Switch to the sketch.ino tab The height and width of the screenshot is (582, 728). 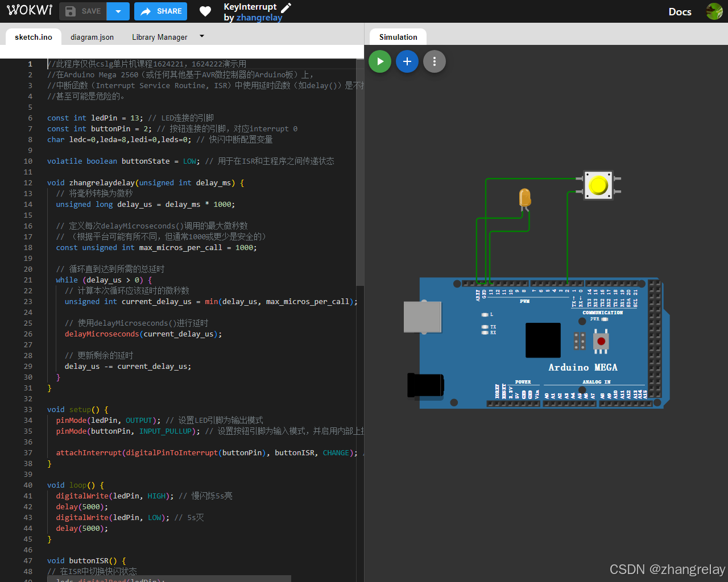tap(34, 37)
